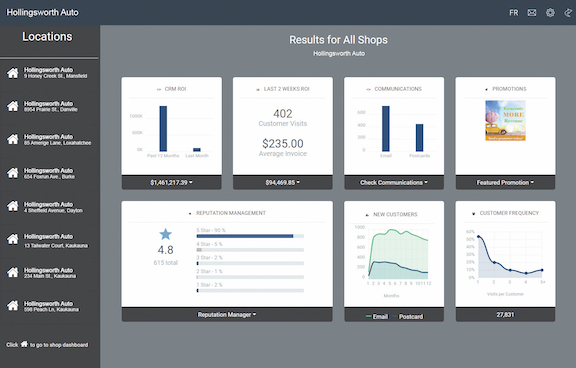Switch language with the FR link
The height and width of the screenshot is (368, 576).
(x=514, y=13)
